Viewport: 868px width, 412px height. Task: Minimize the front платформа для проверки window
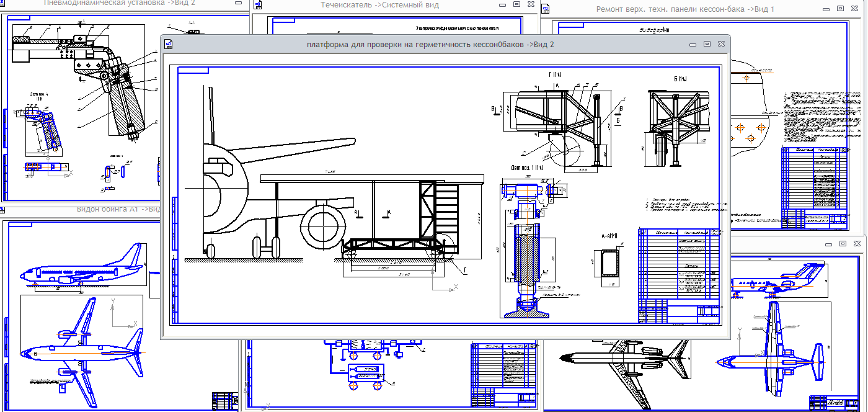pyautogui.click(x=693, y=44)
